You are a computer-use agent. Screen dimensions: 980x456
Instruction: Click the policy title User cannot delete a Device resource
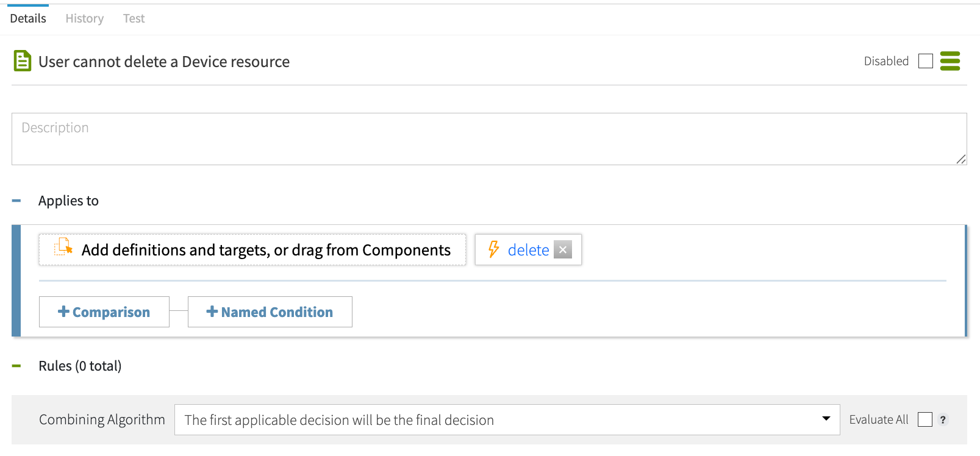click(x=163, y=62)
